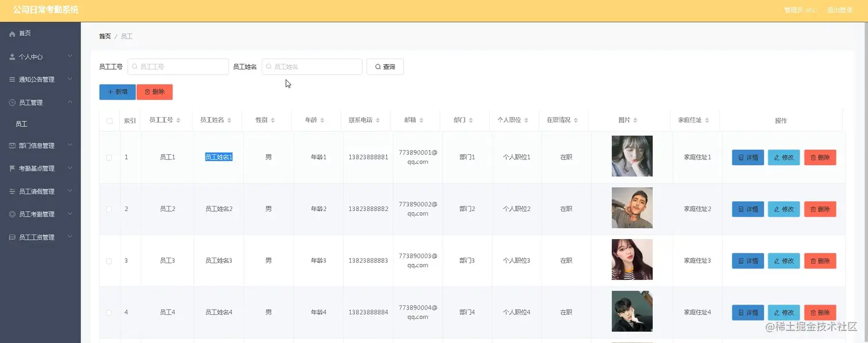This screenshot has height=343, width=868.
Task: Expand 通知公告管理 with its chevron
Action: [x=70, y=79]
